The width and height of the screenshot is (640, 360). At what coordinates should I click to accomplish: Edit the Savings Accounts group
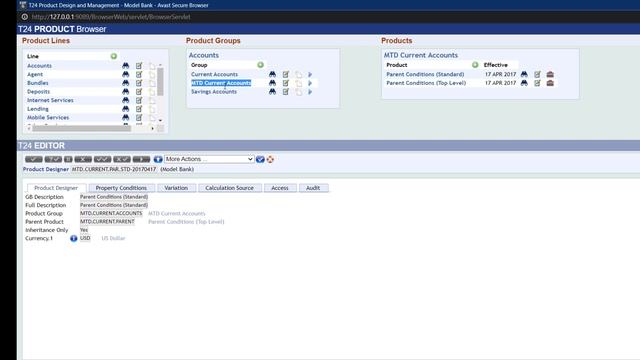[x=286, y=92]
